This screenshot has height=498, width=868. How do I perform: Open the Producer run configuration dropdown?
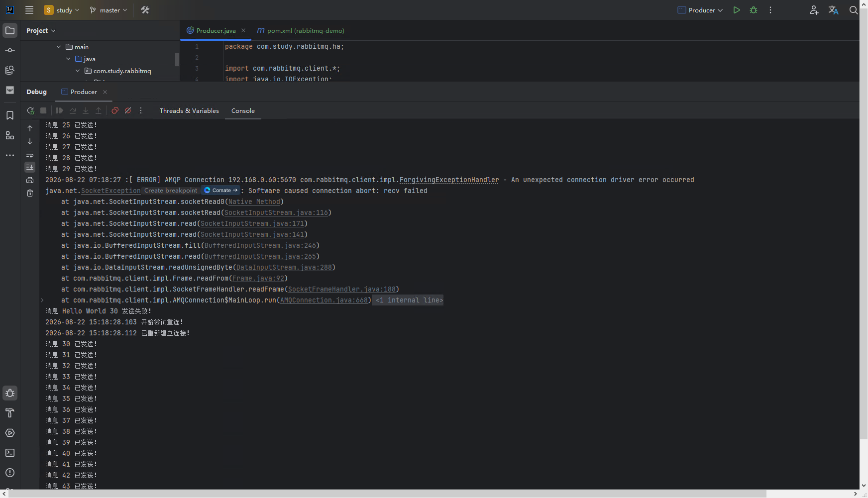click(x=700, y=10)
